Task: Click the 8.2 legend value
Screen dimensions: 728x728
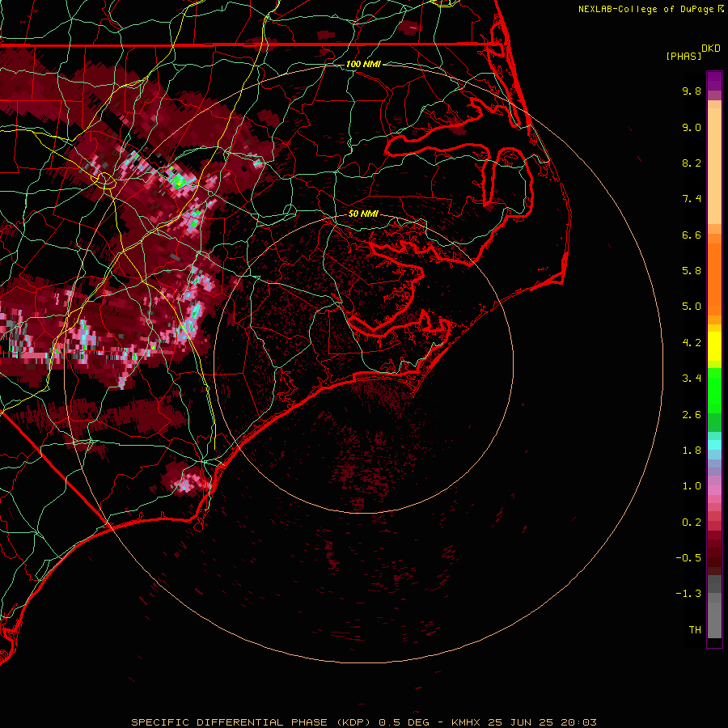Action: point(692,163)
